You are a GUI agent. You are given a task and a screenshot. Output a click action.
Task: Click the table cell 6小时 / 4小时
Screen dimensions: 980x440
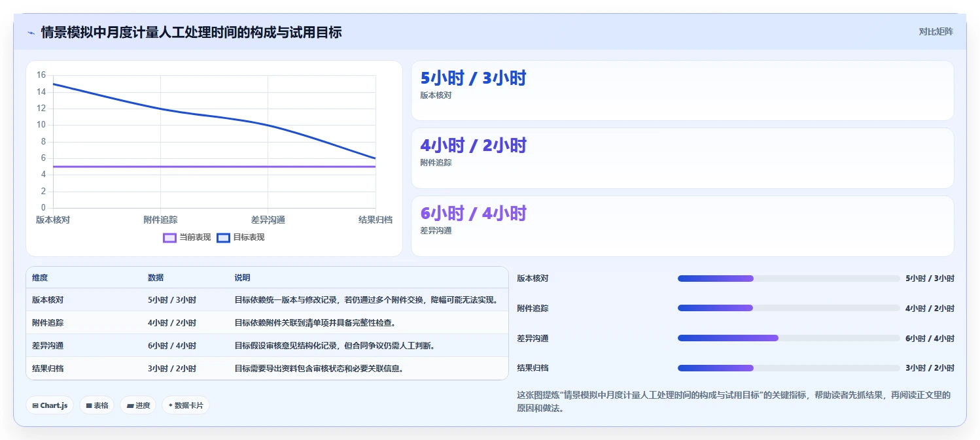[x=172, y=346]
